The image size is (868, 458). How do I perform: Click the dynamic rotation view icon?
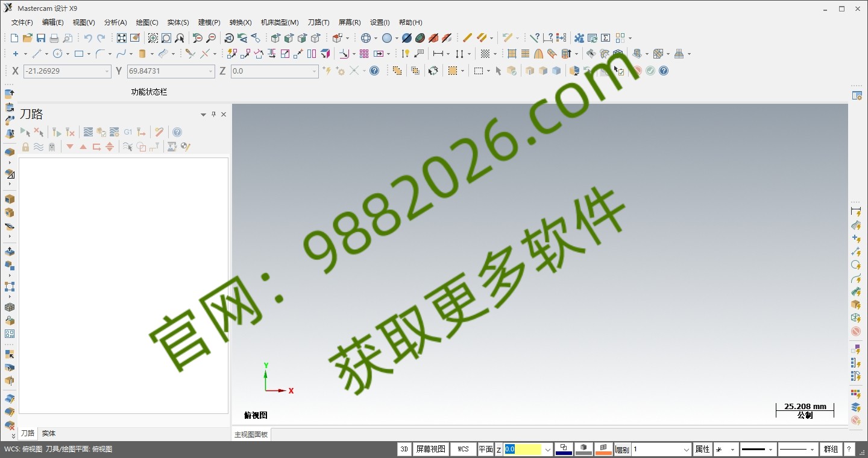point(229,38)
